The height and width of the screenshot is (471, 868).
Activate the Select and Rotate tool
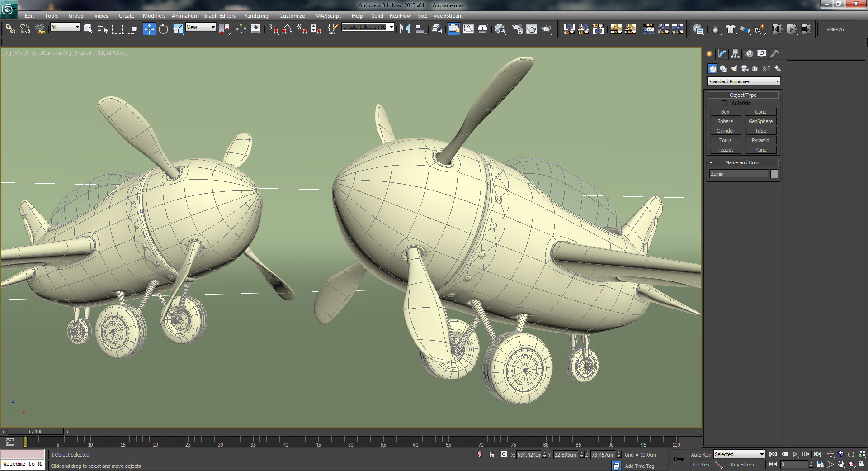tap(163, 29)
